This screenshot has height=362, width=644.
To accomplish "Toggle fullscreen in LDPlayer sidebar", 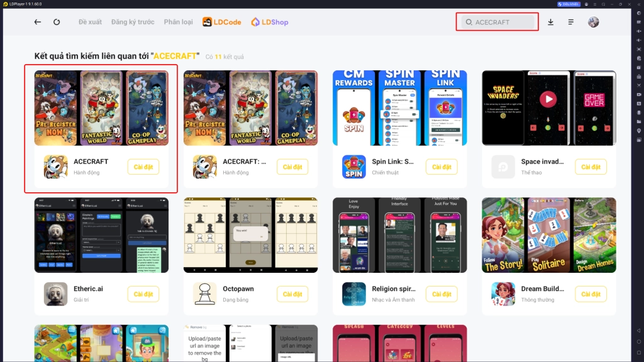I will (x=639, y=49).
